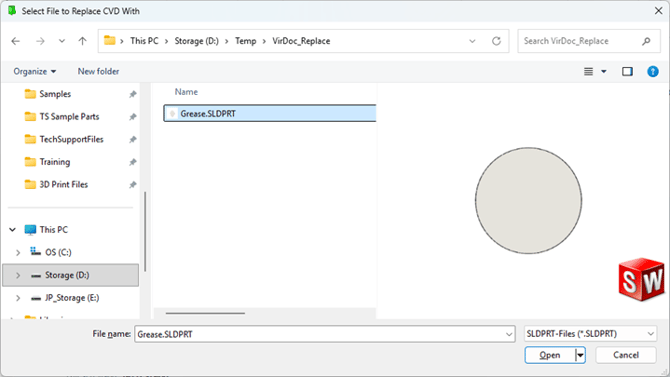Select the Grease.SLDPRT file
The height and width of the screenshot is (377, 670).
[x=270, y=114]
